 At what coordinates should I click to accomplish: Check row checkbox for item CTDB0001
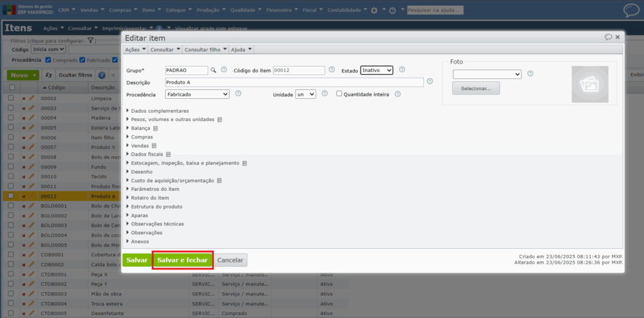11,274
